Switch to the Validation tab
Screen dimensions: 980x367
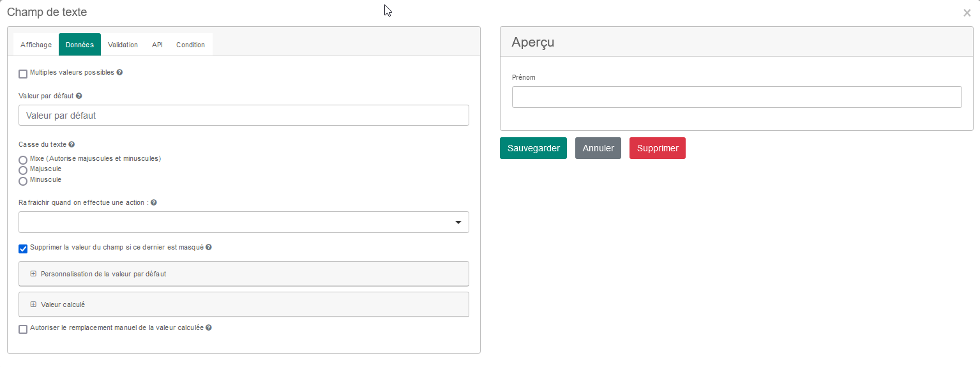[123, 45]
